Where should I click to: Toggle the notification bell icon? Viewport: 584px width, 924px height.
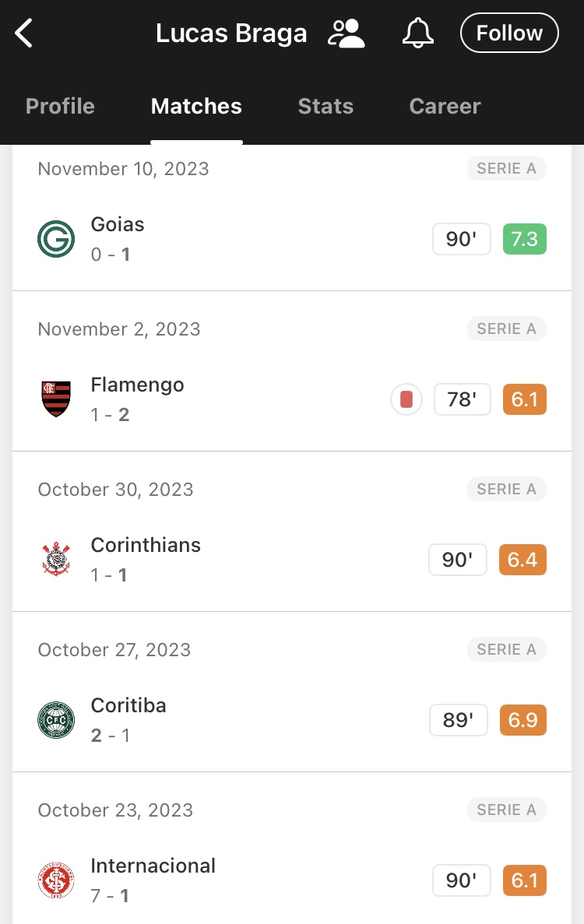[418, 33]
